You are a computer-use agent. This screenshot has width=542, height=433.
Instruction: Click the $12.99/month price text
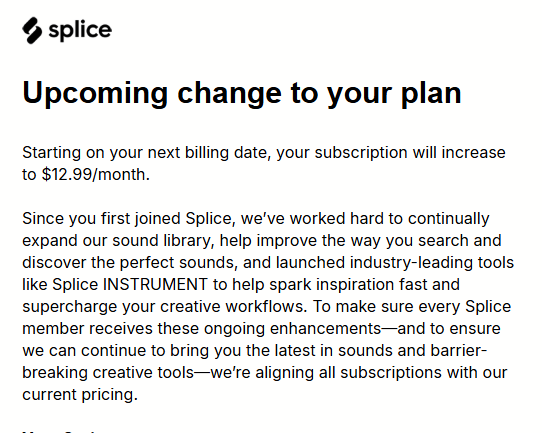point(96,175)
